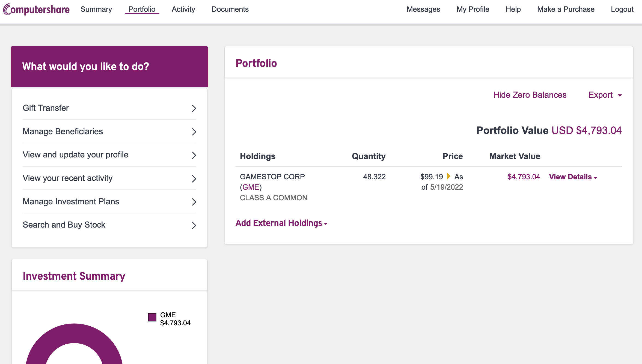Click the Search and Buy Stock chevron
642x364 pixels.
tap(194, 225)
